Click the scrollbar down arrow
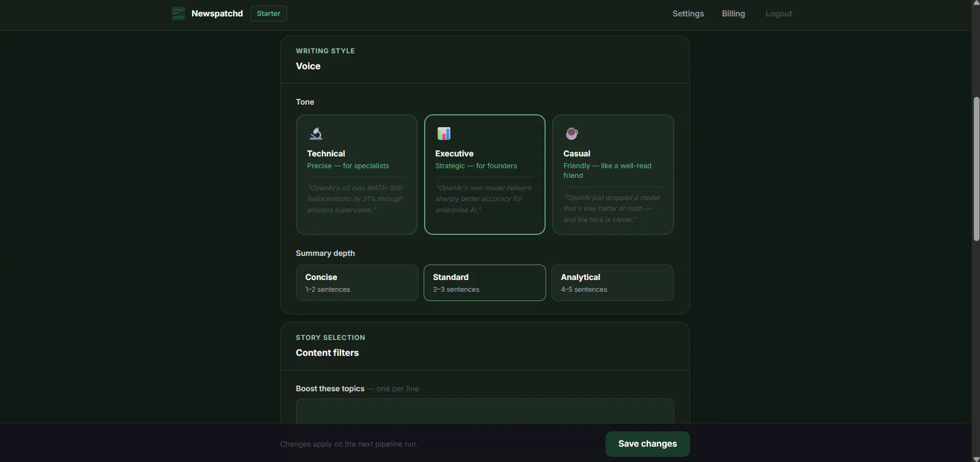The height and width of the screenshot is (462, 980). click(976, 458)
